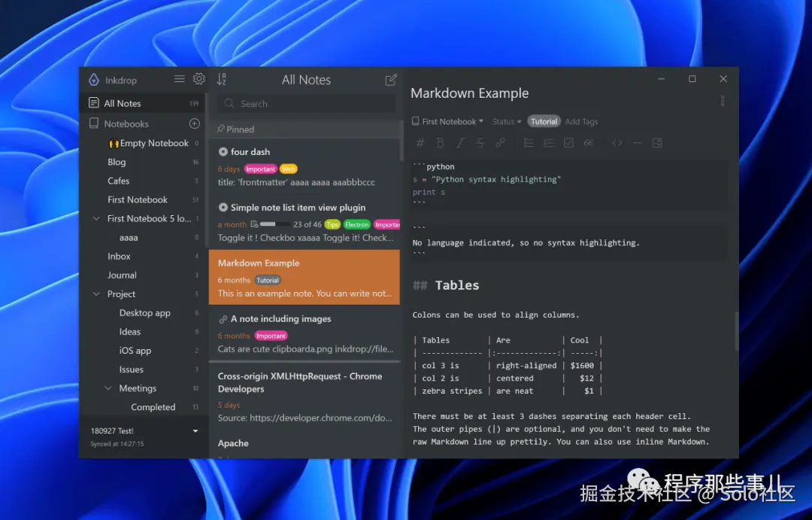Click the notebook icon beside First Notebook selector
The width and height of the screenshot is (812, 520).
click(x=415, y=121)
